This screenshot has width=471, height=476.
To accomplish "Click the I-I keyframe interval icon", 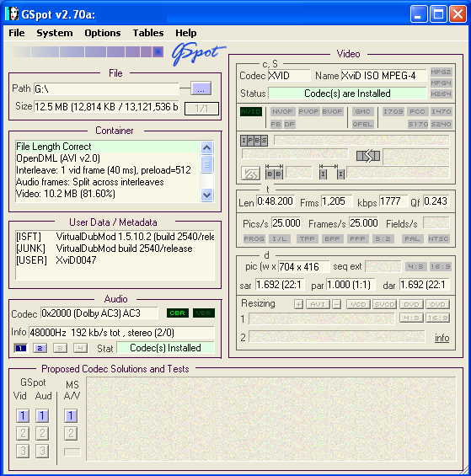I will (332, 172).
